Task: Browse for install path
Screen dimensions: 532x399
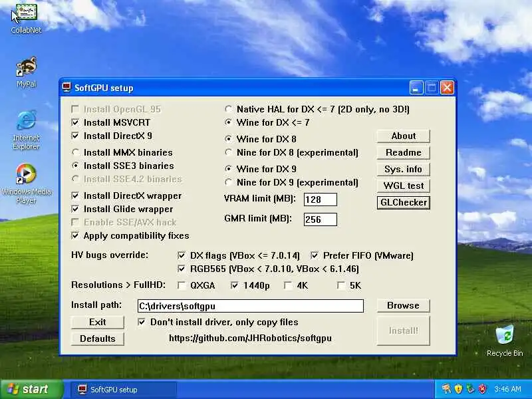Action: coord(404,306)
